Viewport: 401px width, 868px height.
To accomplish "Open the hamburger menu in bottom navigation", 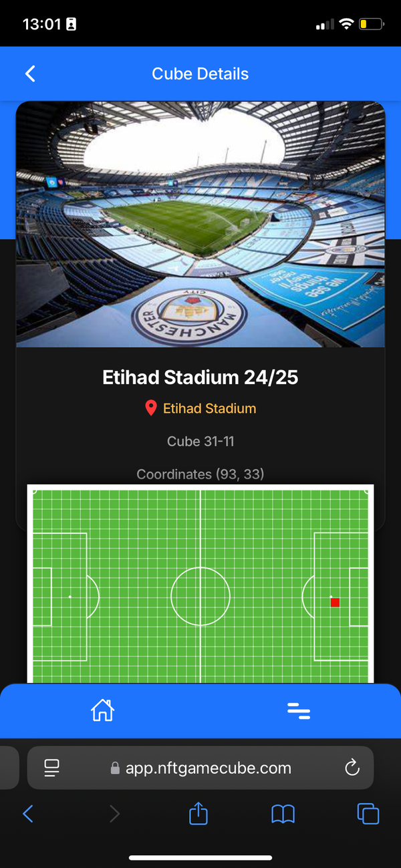I will coord(299,710).
